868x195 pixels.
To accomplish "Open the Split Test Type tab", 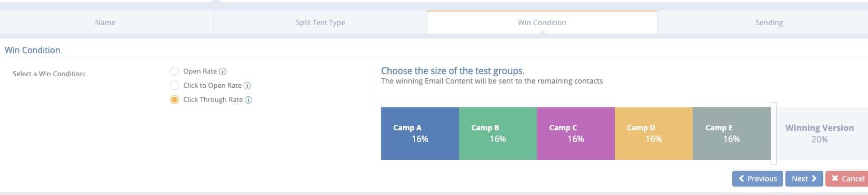I will 321,23.
